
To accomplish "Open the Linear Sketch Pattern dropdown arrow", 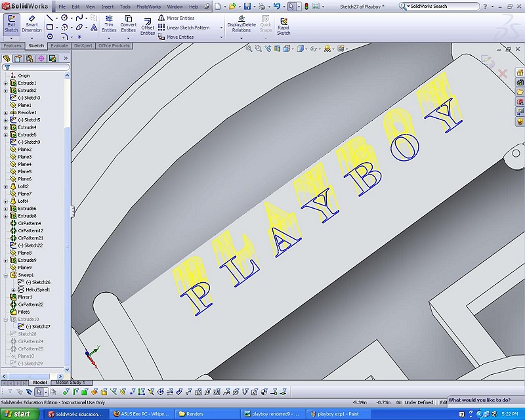I will 221,28.
